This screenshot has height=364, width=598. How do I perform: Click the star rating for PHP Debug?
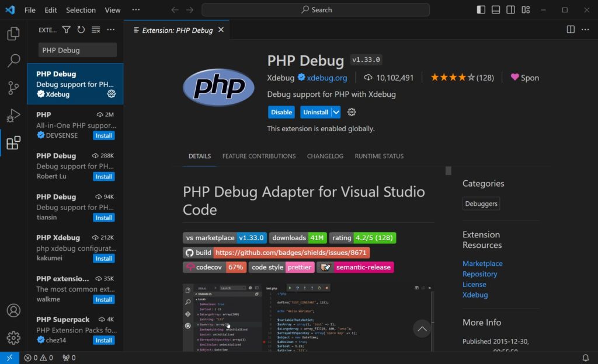coord(463,78)
